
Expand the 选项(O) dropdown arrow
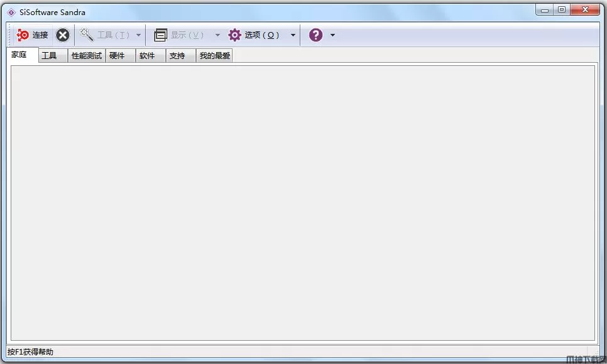[293, 35]
